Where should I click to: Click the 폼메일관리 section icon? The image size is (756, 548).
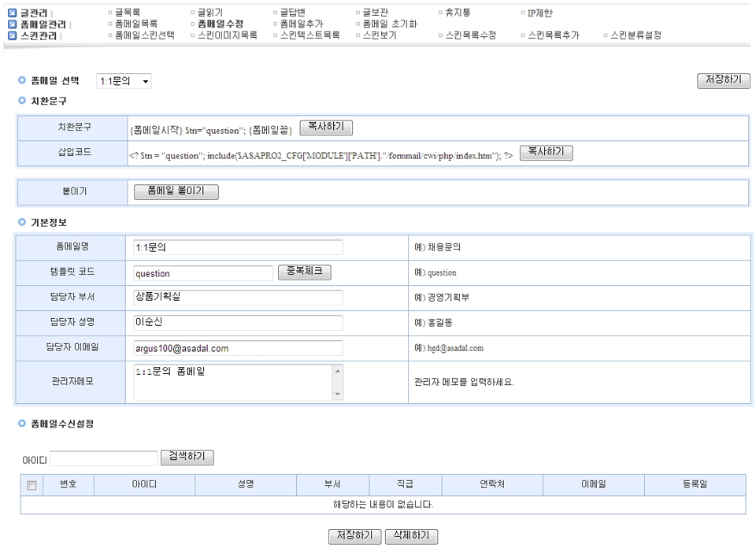click(12, 24)
